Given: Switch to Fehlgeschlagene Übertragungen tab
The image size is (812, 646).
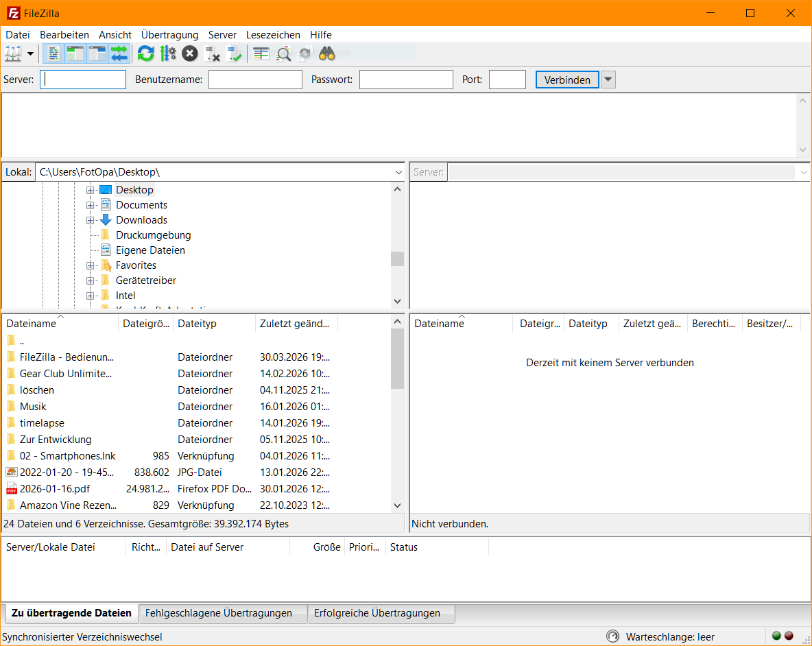Looking at the screenshot, I should pos(219,613).
